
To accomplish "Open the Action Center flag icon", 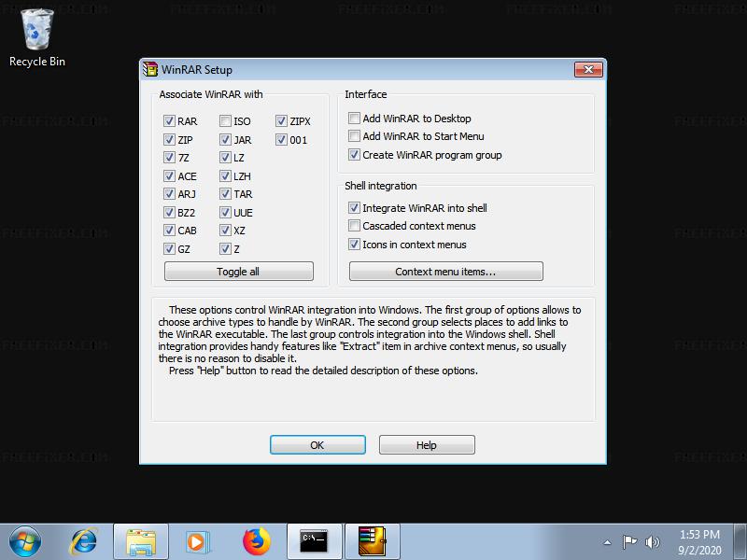I will tap(629, 542).
